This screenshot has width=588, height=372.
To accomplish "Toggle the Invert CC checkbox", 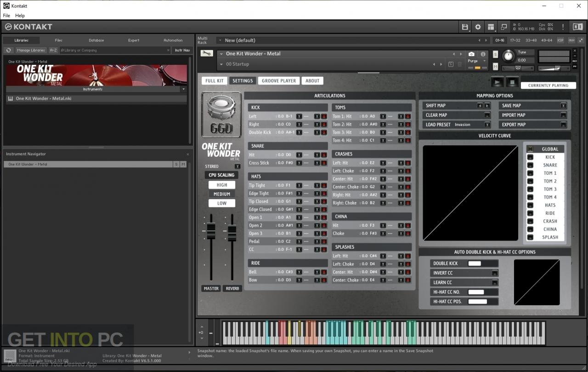I will [x=494, y=273].
